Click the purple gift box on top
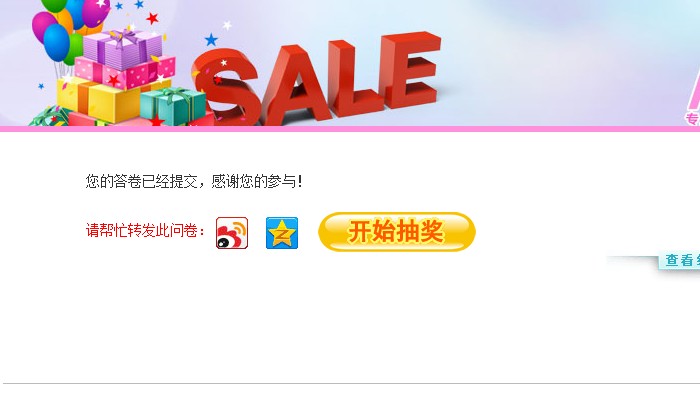Viewport: 700px width, 407px height. [x=123, y=49]
